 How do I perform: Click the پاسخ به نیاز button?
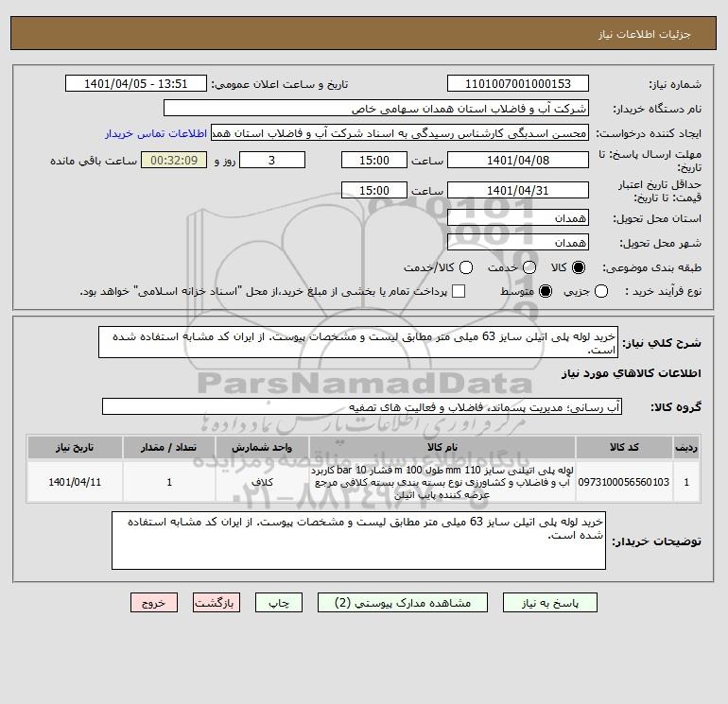pos(550,603)
